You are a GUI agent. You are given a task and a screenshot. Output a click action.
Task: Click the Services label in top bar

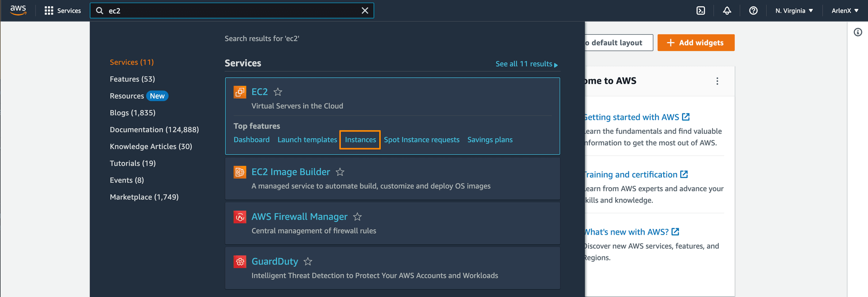(x=69, y=10)
